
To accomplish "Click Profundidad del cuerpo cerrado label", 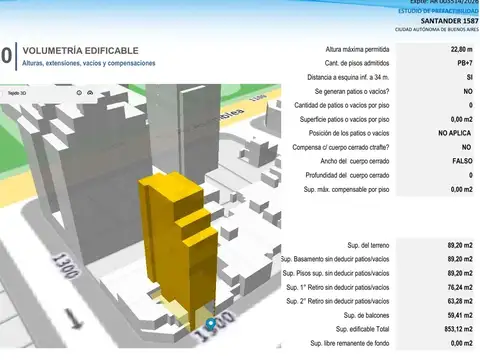I will (348, 175).
